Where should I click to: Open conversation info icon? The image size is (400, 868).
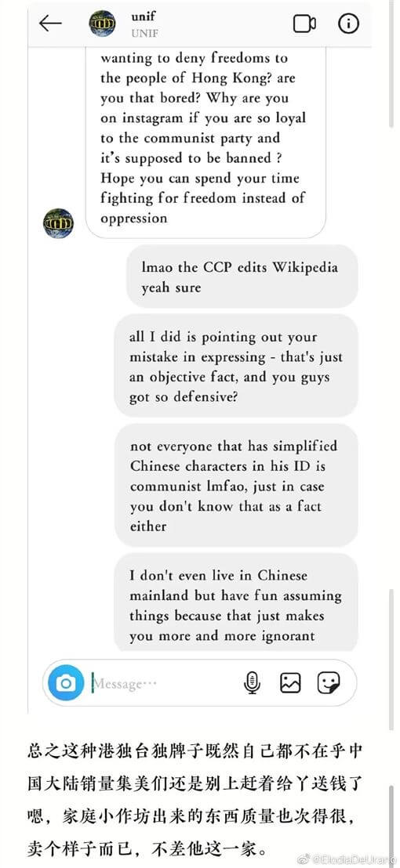[x=348, y=24]
